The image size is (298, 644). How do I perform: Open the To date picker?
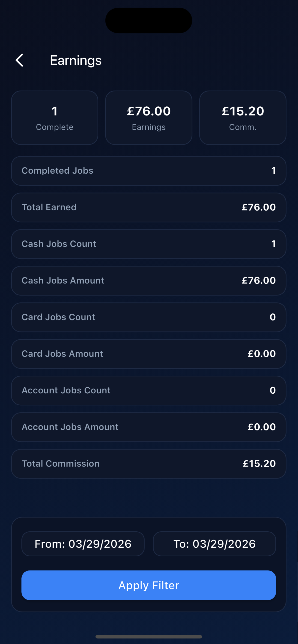pos(214,544)
